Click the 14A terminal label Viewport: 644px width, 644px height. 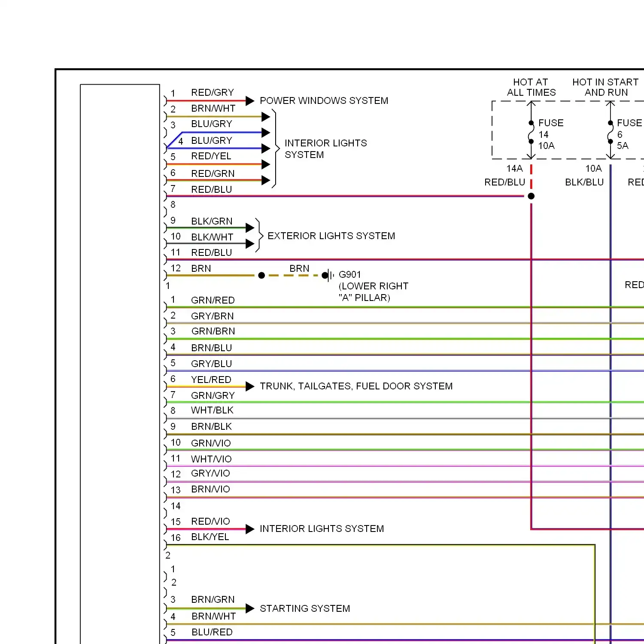click(x=514, y=169)
